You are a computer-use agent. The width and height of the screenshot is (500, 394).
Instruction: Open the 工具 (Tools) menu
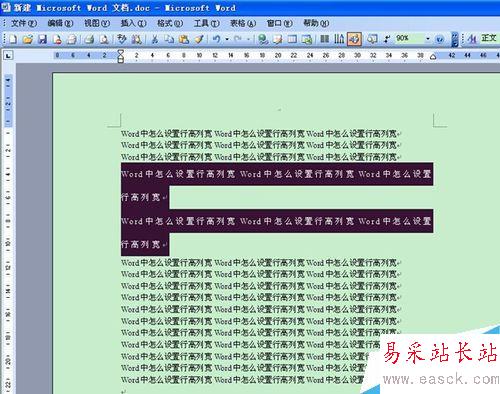[207, 23]
